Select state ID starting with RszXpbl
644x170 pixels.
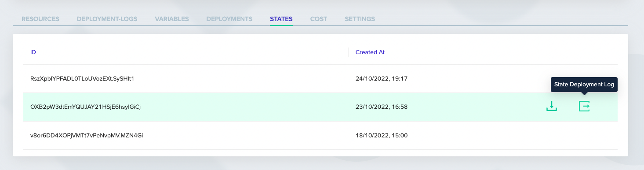82,79
